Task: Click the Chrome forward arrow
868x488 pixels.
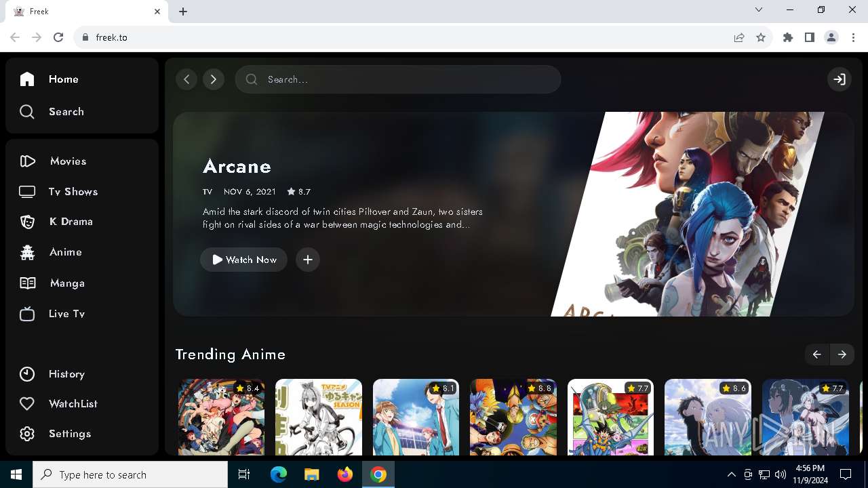Action: (37, 37)
